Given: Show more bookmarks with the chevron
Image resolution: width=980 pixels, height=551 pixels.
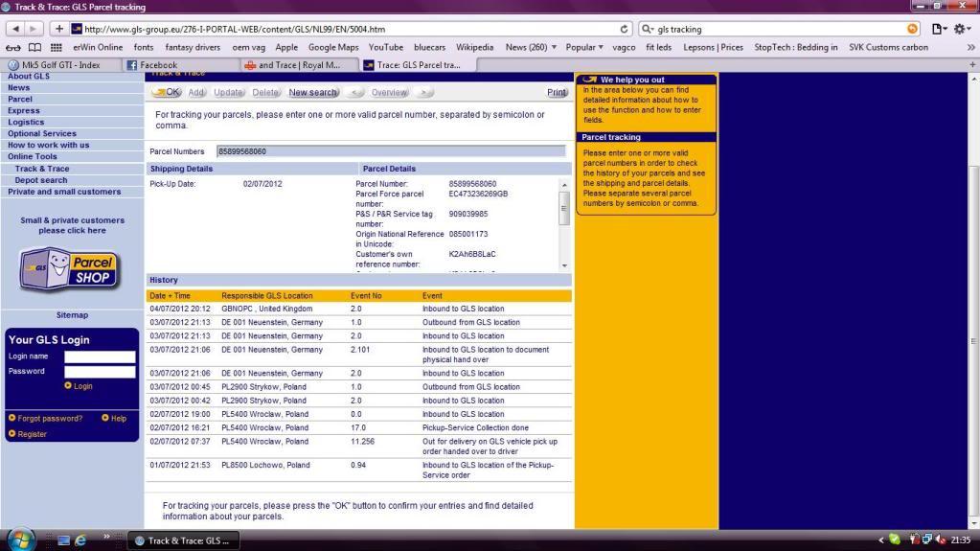Looking at the screenshot, I should tap(970, 48).
